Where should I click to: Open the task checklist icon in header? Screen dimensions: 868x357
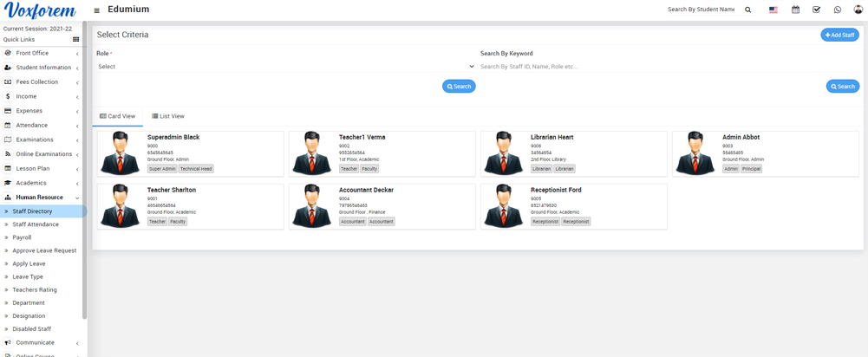click(816, 10)
